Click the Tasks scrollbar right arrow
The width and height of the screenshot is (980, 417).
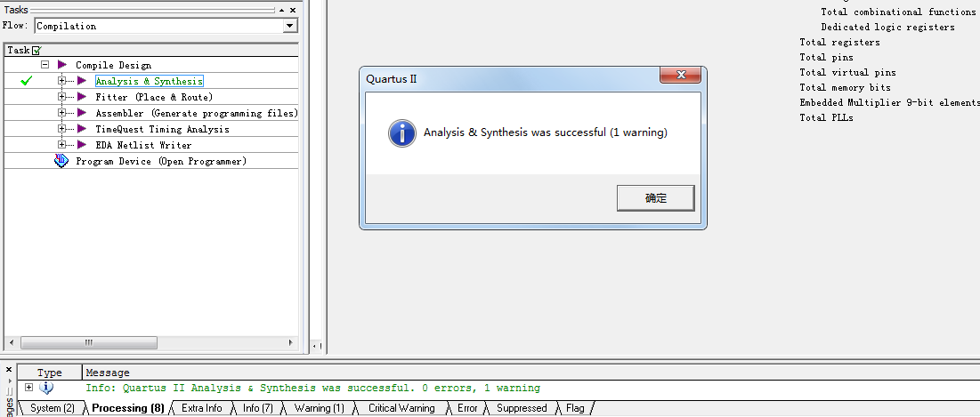[x=291, y=342]
